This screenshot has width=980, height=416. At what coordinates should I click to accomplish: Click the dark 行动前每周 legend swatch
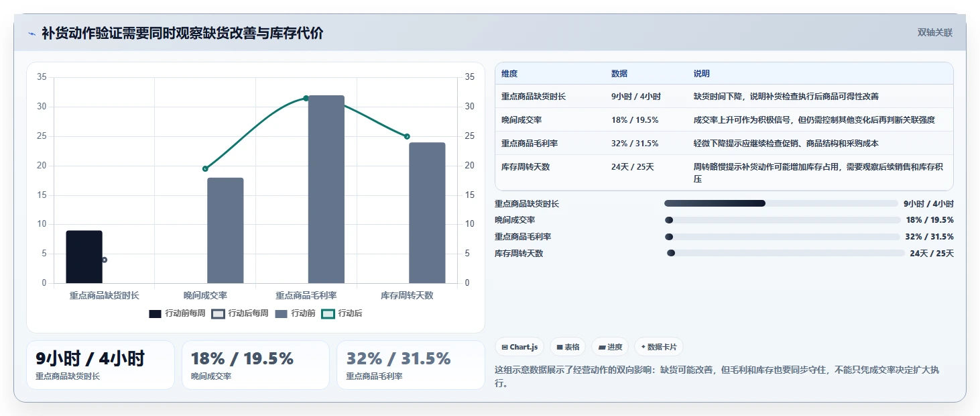[x=155, y=313]
